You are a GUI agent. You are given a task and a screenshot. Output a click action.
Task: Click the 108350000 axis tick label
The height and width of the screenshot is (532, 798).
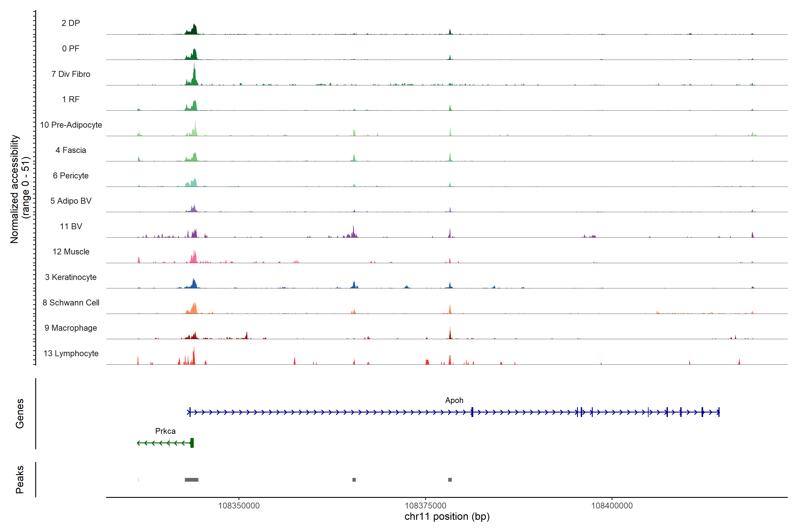239,506
